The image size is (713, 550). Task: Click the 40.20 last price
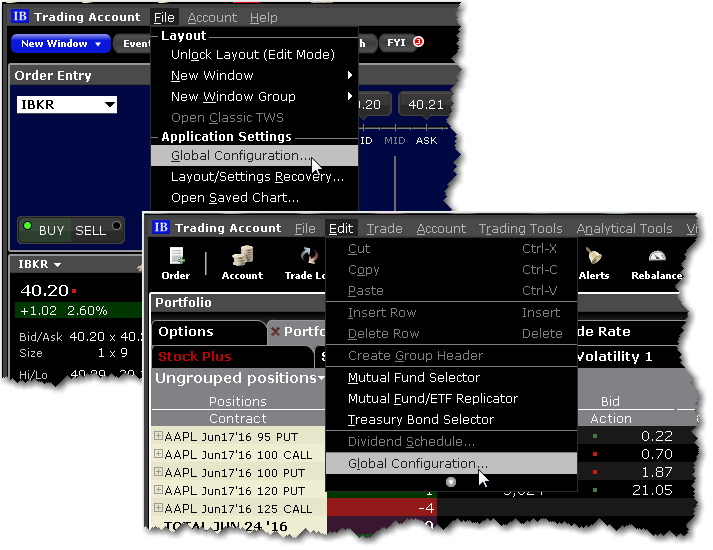pyautogui.click(x=45, y=290)
